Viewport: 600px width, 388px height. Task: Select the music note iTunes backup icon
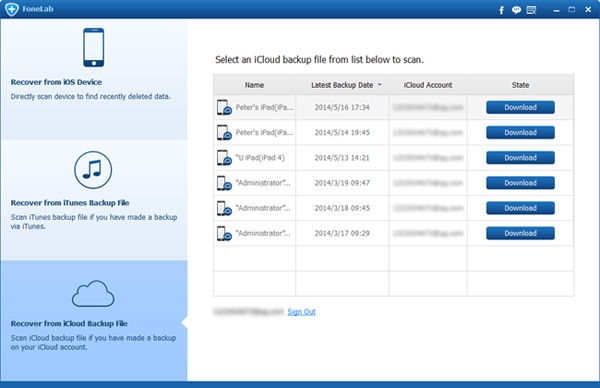(93, 170)
